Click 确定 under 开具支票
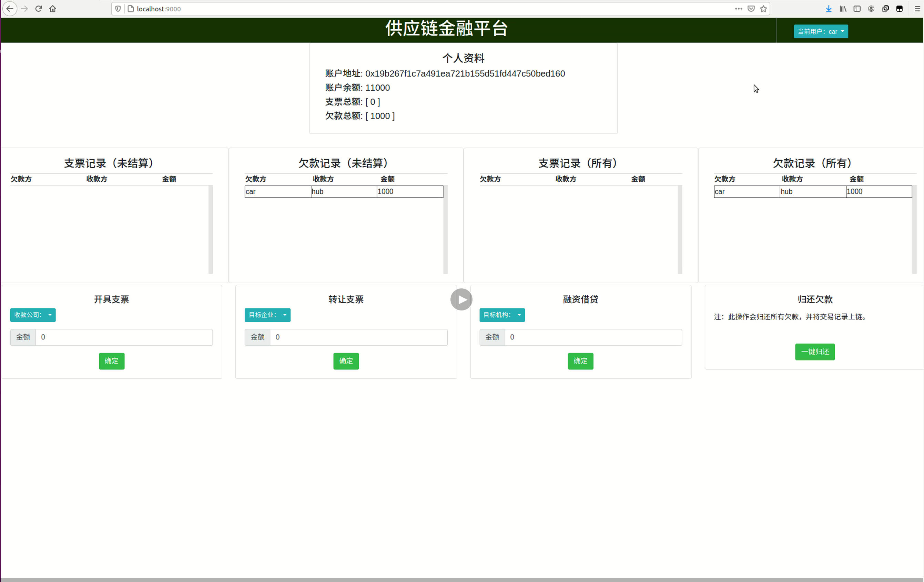Screen dimensions: 924x582 [x=111, y=361]
